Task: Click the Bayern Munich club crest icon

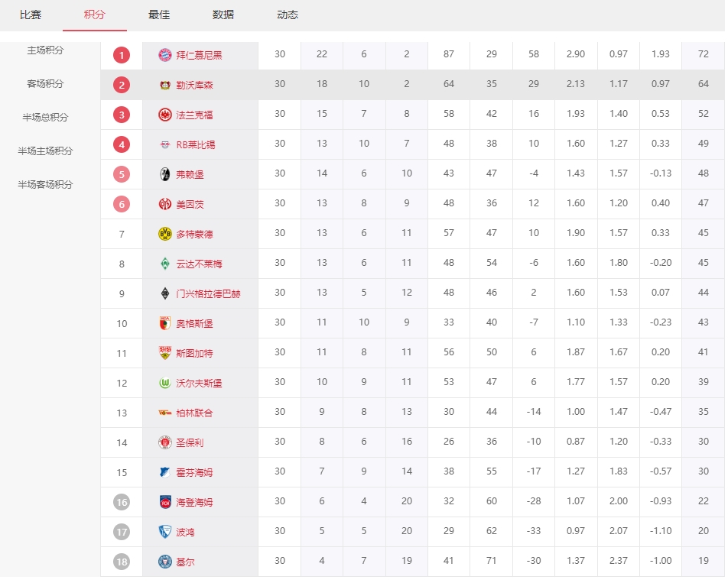Action: click(165, 55)
